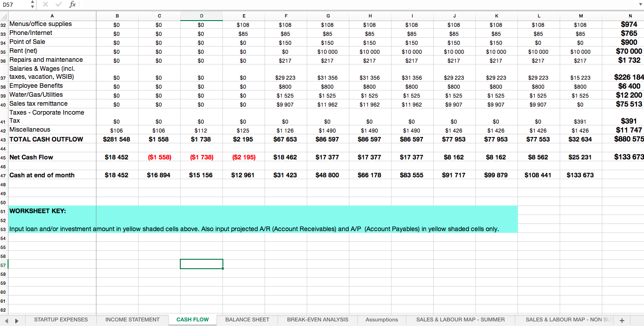The height and width of the screenshot is (326, 644).
Task: Select cash at end cell $91 717
Action: pyautogui.click(x=453, y=175)
